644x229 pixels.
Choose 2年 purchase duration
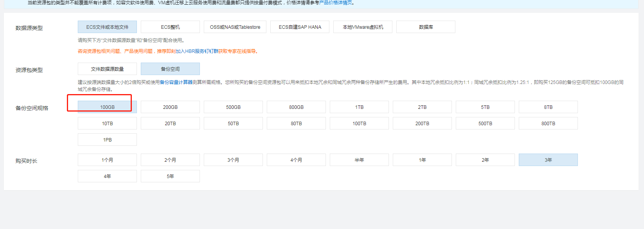point(485,160)
